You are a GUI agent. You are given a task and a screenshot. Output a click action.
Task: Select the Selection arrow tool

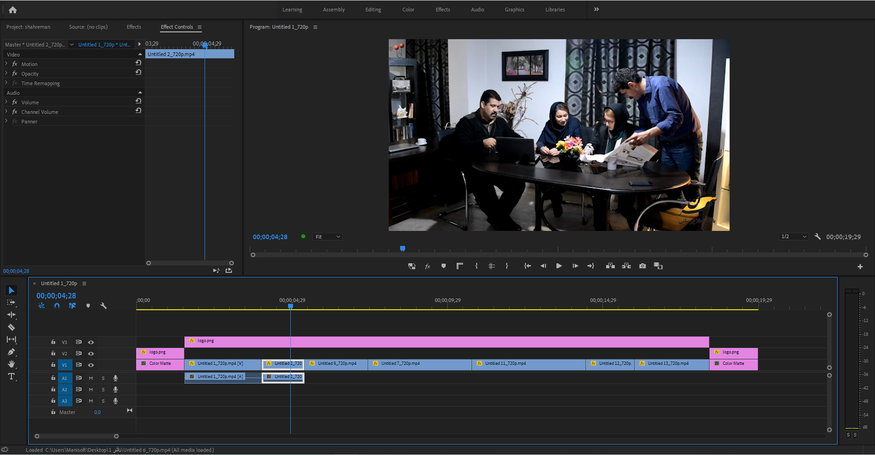coord(11,290)
